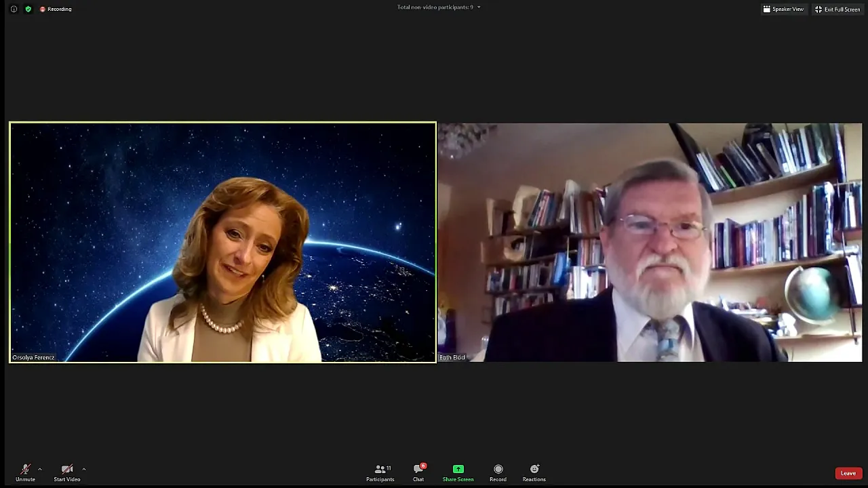The height and width of the screenshot is (488, 868).
Task: Open the Reactions menu
Action: point(534,472)
